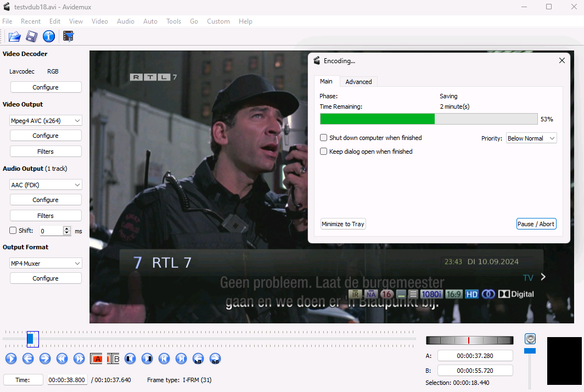Screen dimensions: 584x392
Task: Search for the previous black frame
Action: [130, 359]
